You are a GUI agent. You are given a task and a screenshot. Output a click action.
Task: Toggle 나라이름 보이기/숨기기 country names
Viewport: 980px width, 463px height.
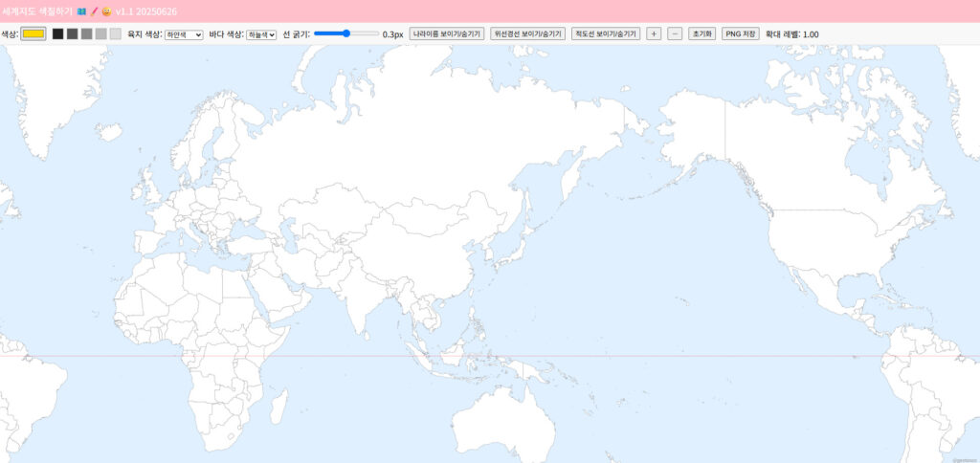pyautogui.click(x=447, y=33)
